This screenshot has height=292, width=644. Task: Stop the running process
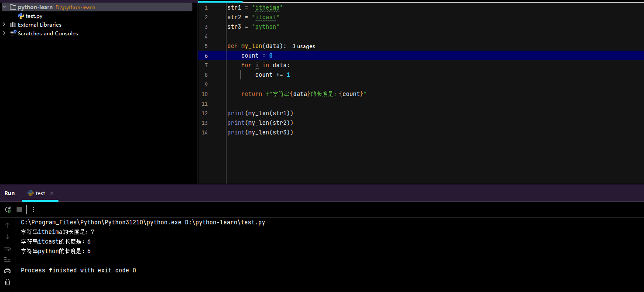tap(19, 210)
